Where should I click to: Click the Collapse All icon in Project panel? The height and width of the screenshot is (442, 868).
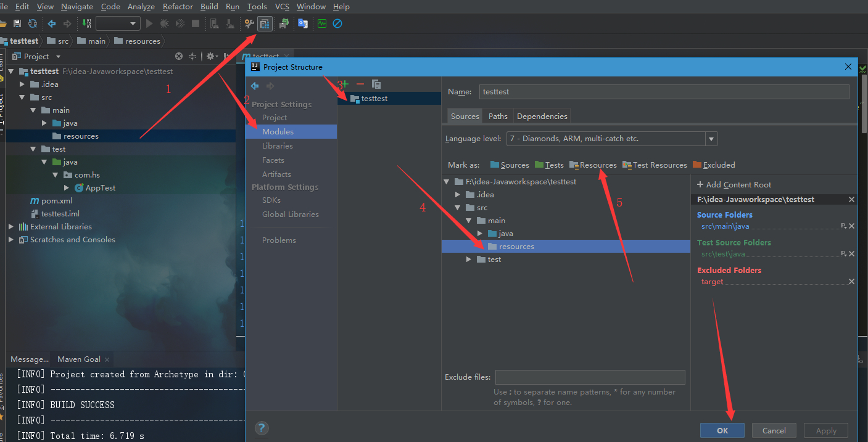[192, 56]
